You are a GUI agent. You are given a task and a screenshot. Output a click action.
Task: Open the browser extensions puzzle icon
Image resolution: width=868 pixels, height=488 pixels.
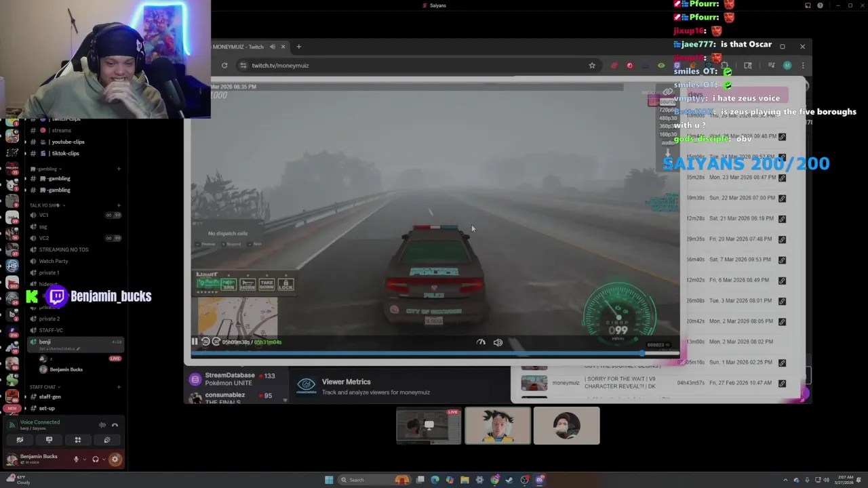[724, 66]
